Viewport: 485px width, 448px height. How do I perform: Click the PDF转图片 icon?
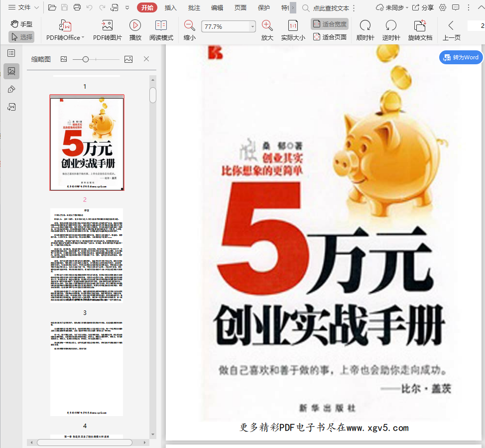point(107,25)
